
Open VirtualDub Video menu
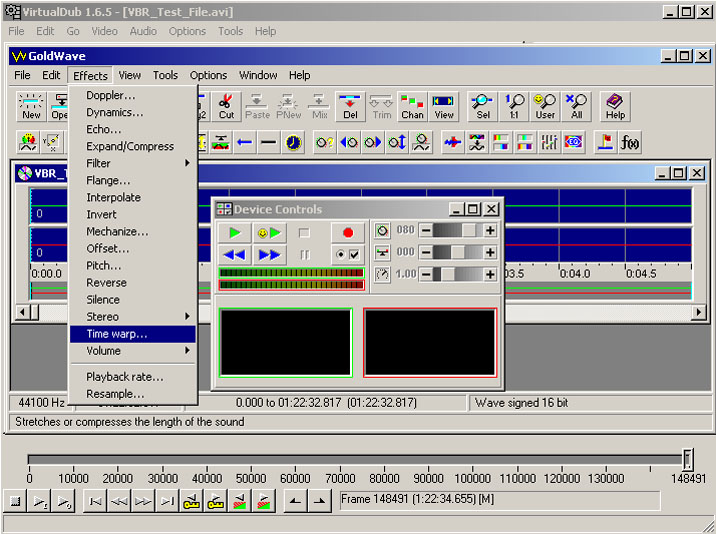pos(104,31)
